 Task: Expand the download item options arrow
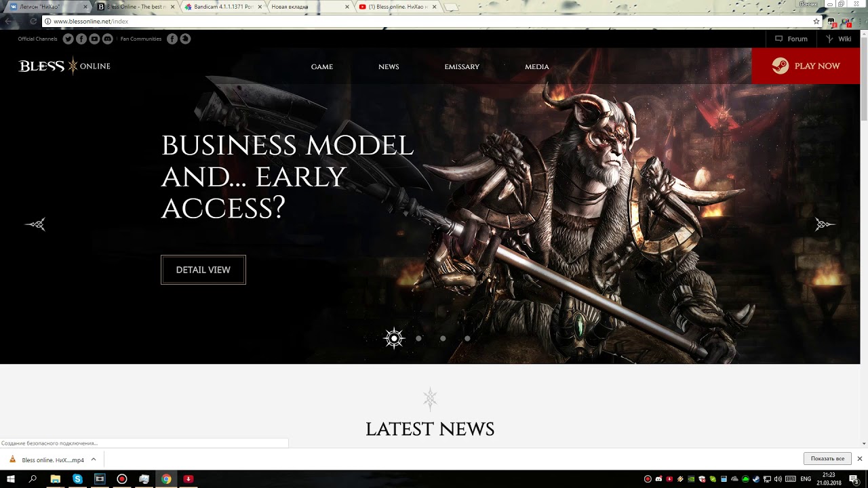pos(94,460)
